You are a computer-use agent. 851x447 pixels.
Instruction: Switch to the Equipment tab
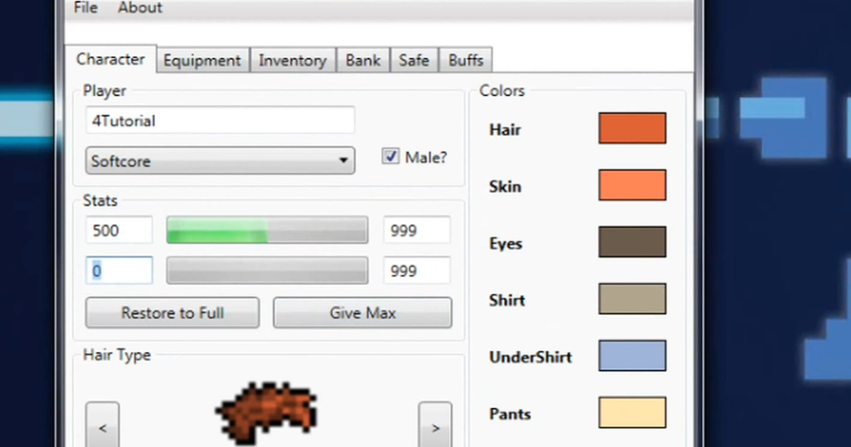[x=202, y=60]
